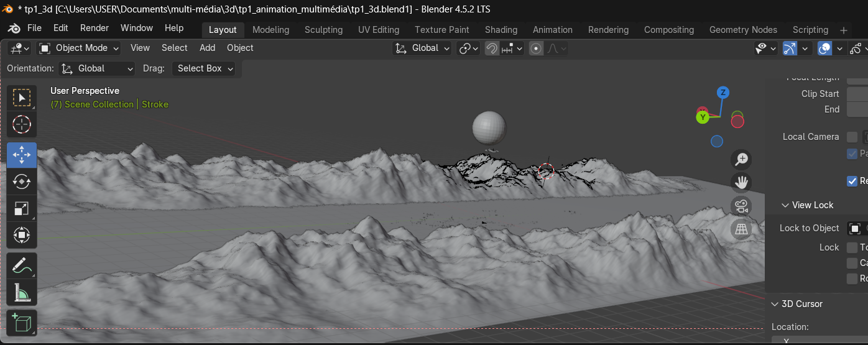Open the Object Mode dropdown
The width and height of the screenshot is (868, 345).
point(81,48)
